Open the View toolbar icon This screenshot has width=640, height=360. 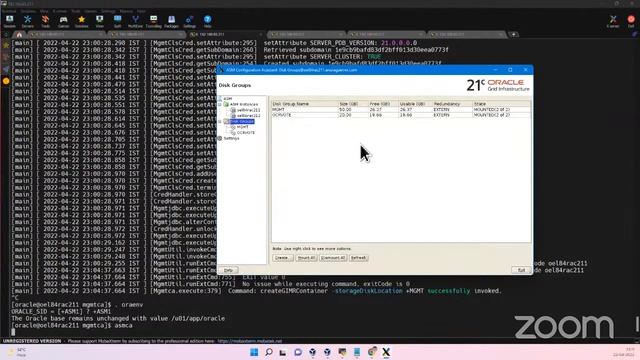[x=100, y=21]
